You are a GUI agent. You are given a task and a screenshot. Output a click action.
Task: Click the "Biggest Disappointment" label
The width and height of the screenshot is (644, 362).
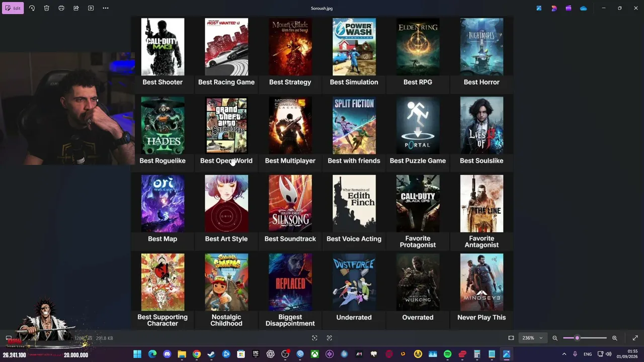coord(290,320)
